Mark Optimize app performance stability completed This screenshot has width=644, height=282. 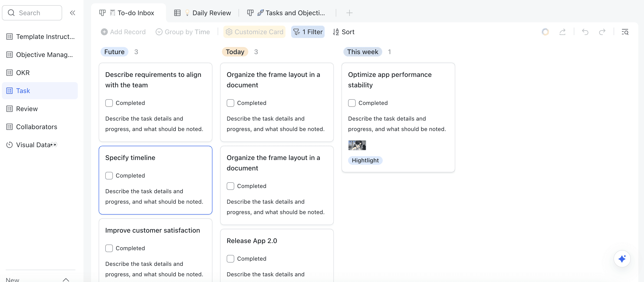pyautogui.click(x=352, y=103)
